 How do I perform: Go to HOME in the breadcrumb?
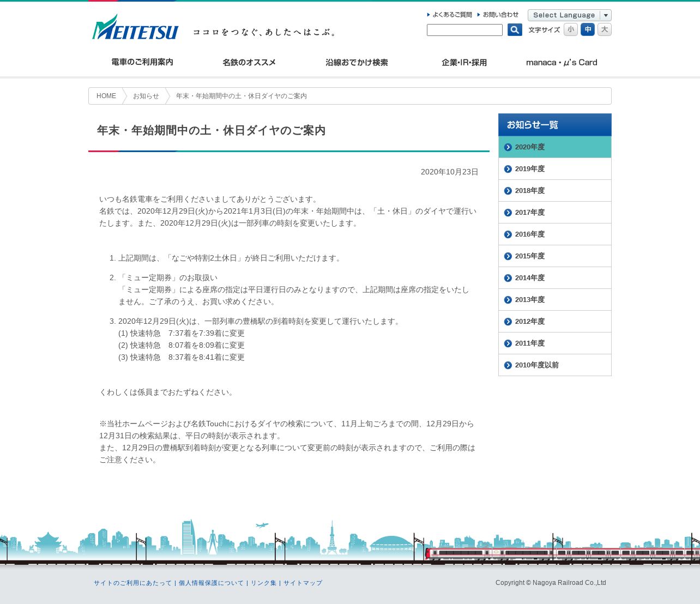[x=106, y=96]
